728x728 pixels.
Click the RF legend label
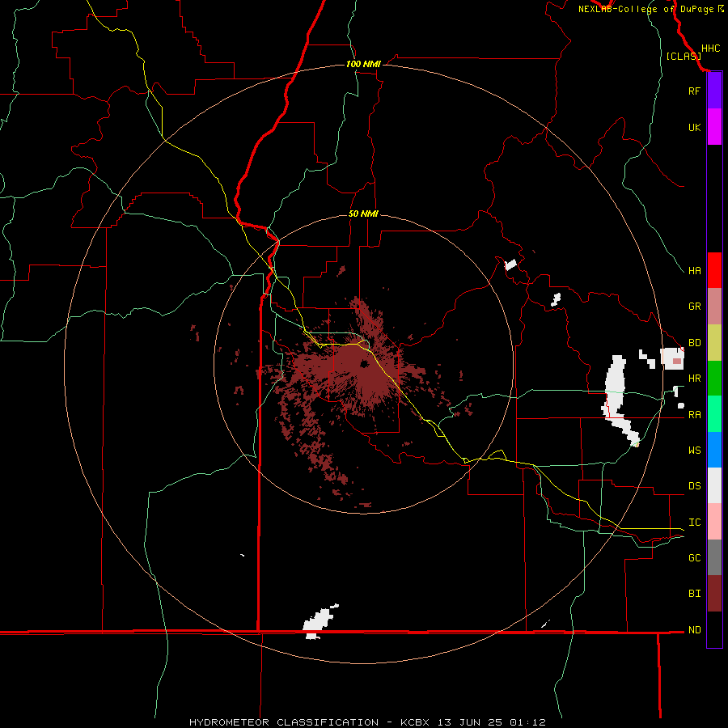click(x=694, y=91)
